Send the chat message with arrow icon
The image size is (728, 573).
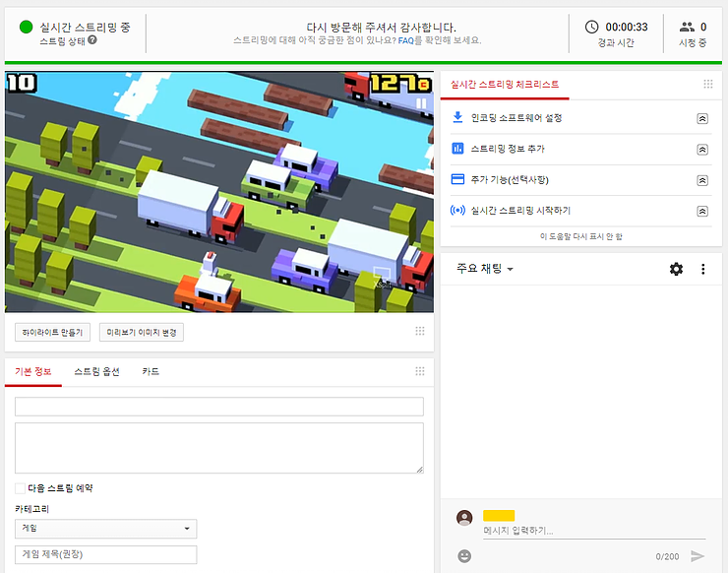pyautogui.click(x=698, y=556)
